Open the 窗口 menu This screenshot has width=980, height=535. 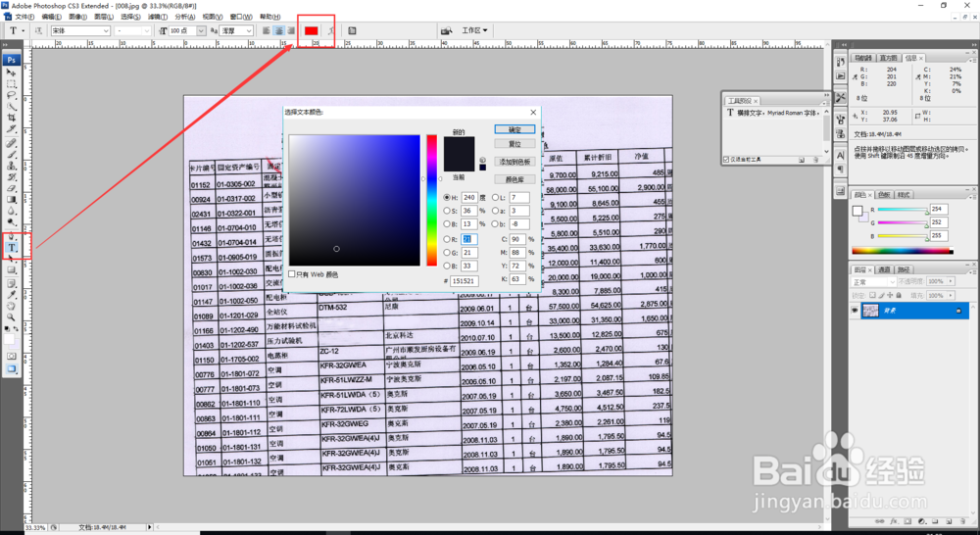(x=241, y=17)
